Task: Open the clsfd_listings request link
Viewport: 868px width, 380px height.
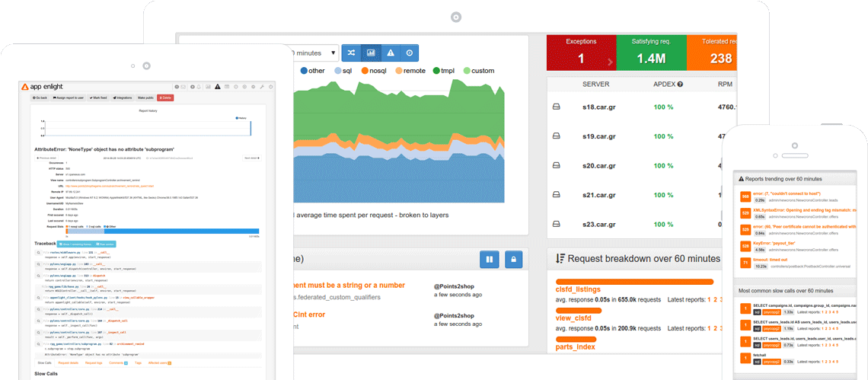Action: 578,289
